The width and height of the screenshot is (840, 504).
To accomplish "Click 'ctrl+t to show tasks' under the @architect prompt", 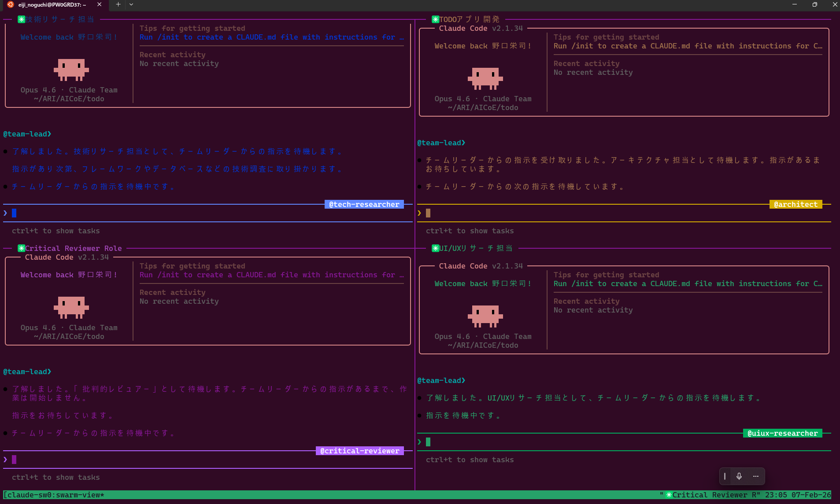I will click(470, 231).
